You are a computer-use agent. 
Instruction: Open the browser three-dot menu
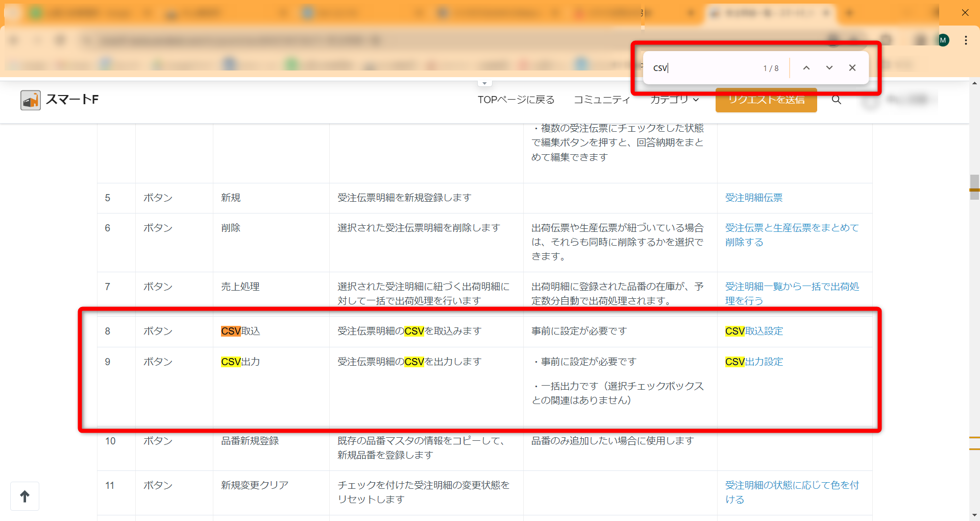pyautogui.click(x=966, y=40)
